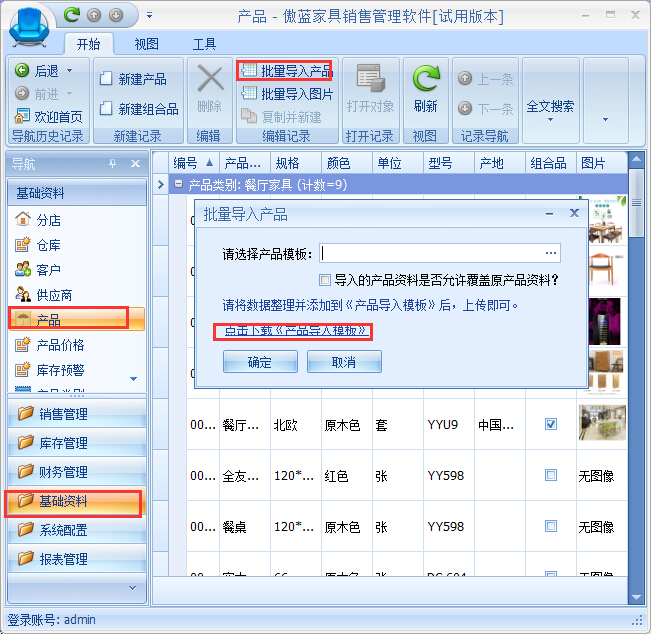Enable overwrite existing product data checkbox
This screenshot has height=634, width=651.
(324, 280)
